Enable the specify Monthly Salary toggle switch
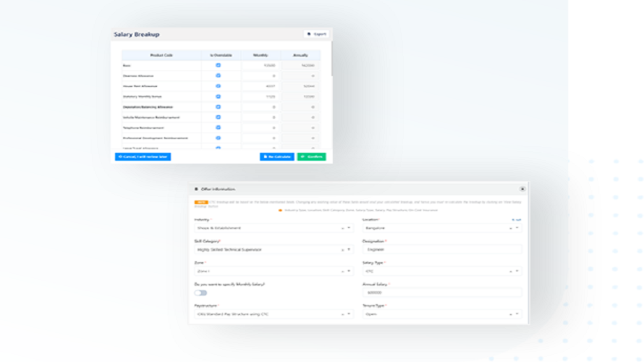The image size is (644, 362). click(200, 293)
